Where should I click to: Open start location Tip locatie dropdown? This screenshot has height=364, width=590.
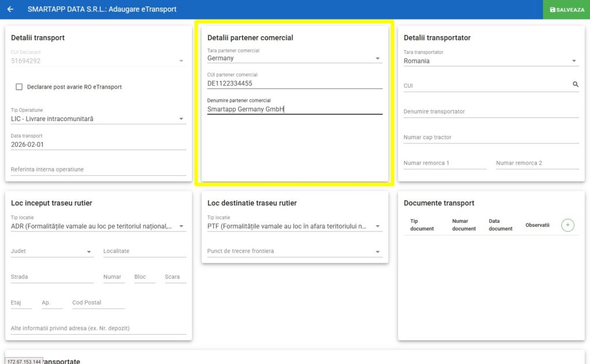tap(98, 226)
